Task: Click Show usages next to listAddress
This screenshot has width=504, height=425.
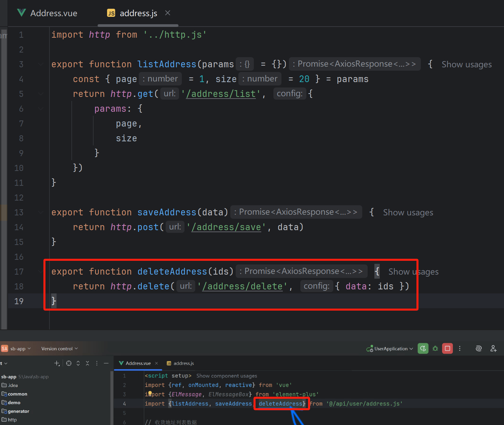Action: coord(467,64)
